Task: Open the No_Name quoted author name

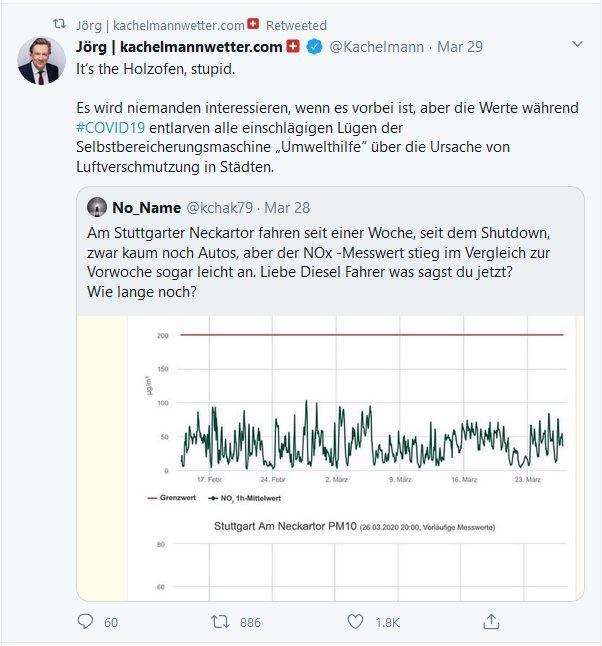Action: [146, 208]
